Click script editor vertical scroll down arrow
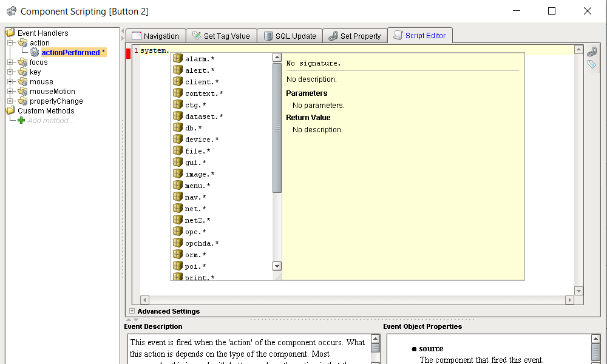 click(578, 291)
